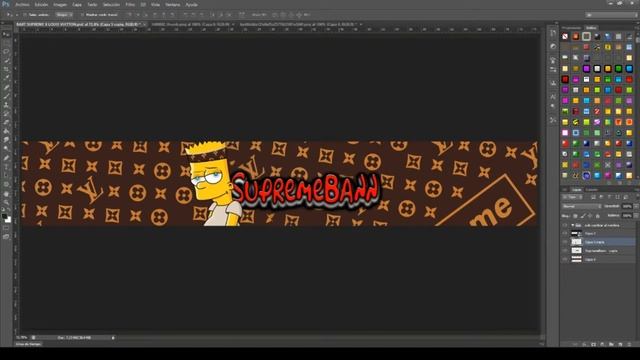
Task: Select the History Brush tool
Action: pos(6,113)
